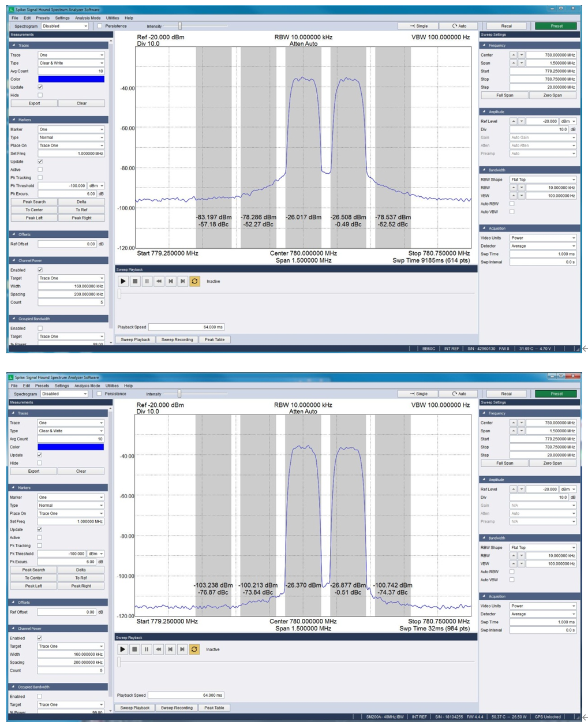
Task: Click rewind icon in bottom window's playback bar
Action: pyautogui.click(x=158, y=649)
